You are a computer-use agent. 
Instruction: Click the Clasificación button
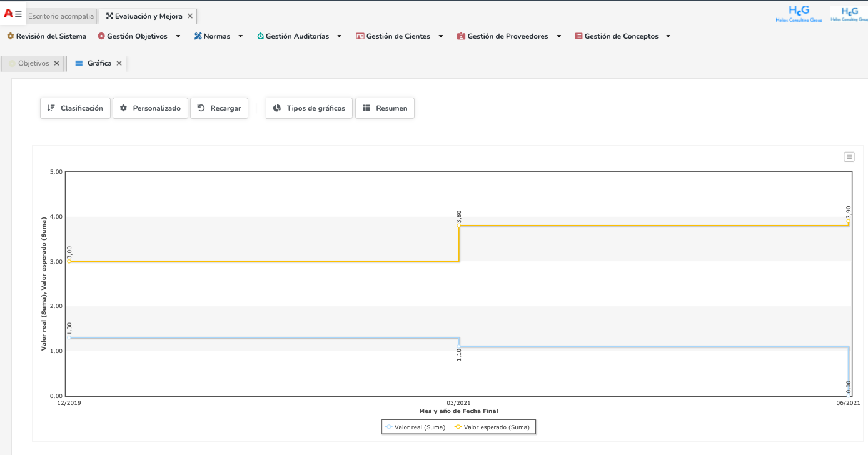[75, 108]
